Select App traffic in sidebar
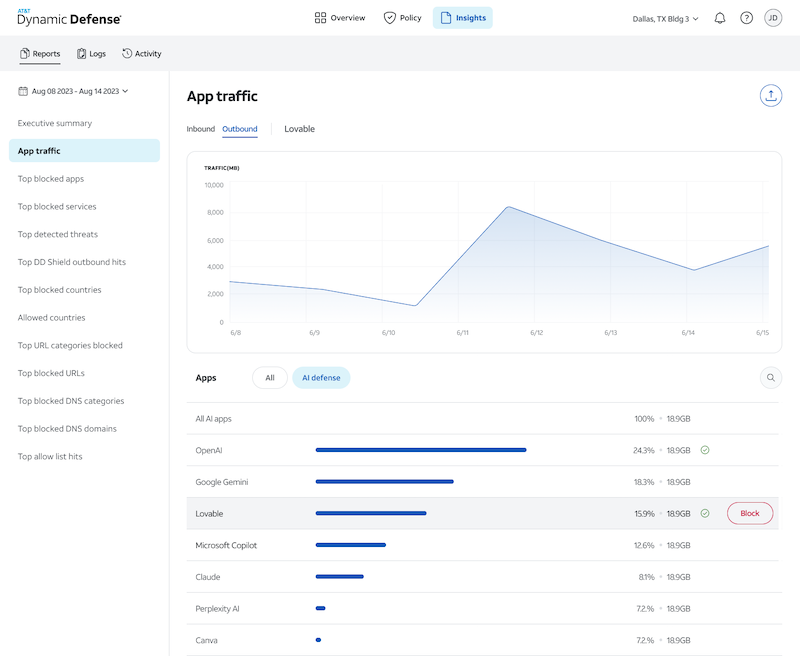 (84, 150)
